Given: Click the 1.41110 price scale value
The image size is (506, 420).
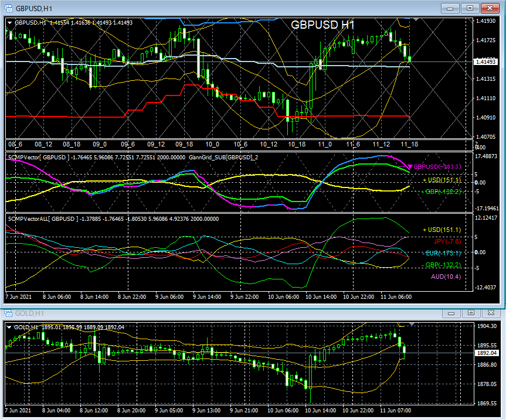Looking at the screenshot, I should click(x=485, y=98).
